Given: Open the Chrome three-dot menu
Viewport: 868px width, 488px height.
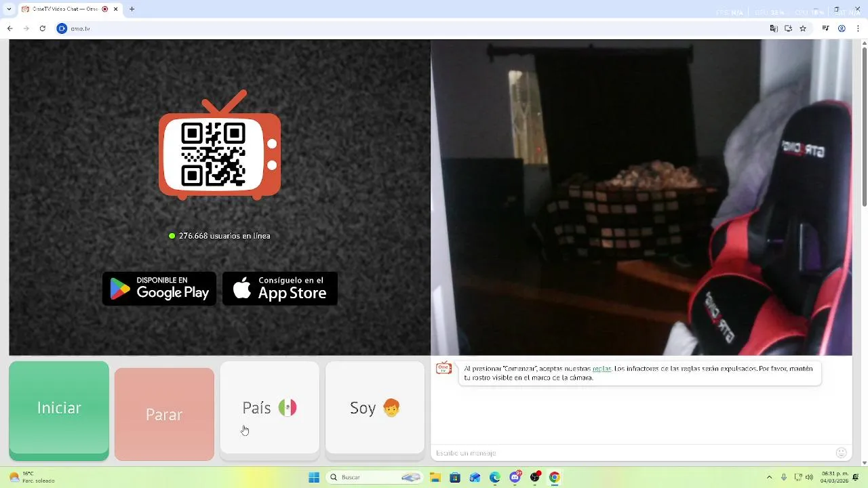Looking at the screenshot, I should click(x=858, y=28).
